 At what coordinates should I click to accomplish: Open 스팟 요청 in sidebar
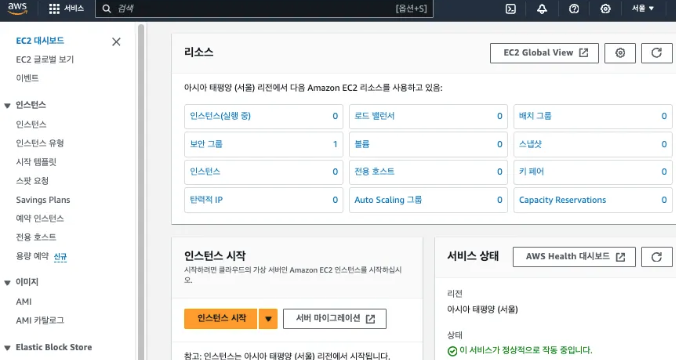(32, 181)
